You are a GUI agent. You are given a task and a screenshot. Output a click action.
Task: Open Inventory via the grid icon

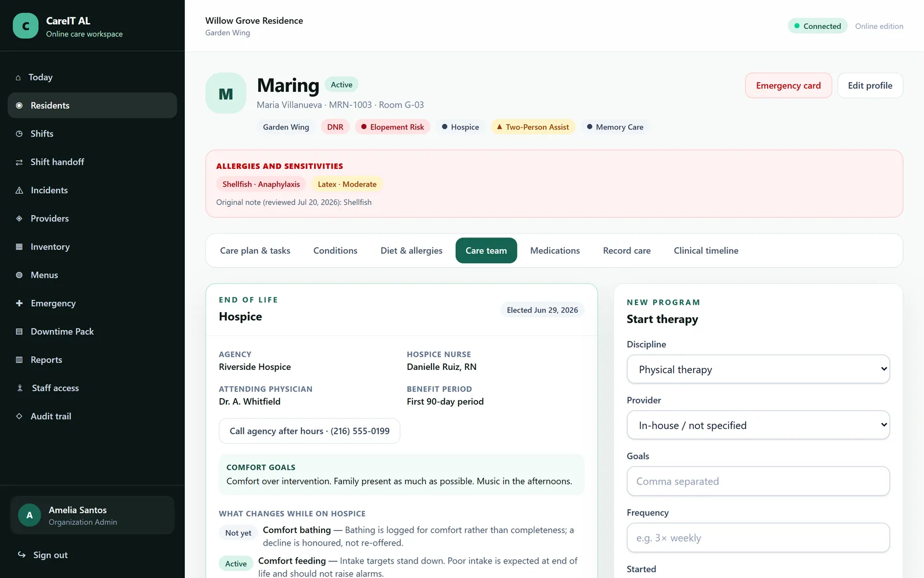click(x=19, y=247)
